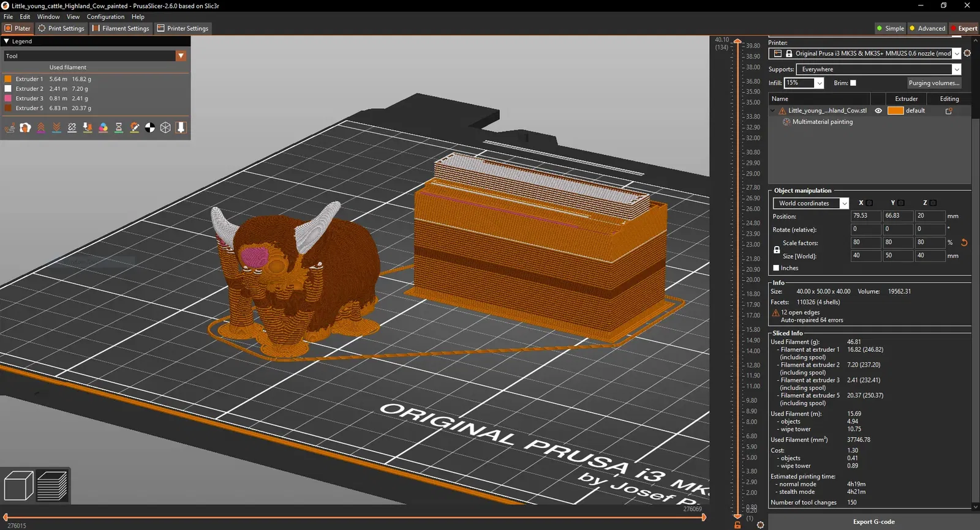Open the Configuration menu
The image size is (980, 530).
tap(105, 17)
